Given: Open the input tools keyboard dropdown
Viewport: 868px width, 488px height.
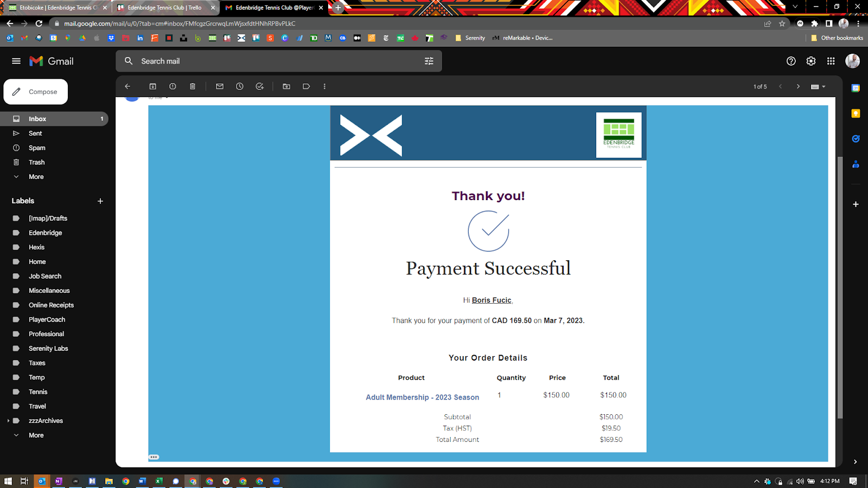Looking at the screenshot, I should coord(818,87).
